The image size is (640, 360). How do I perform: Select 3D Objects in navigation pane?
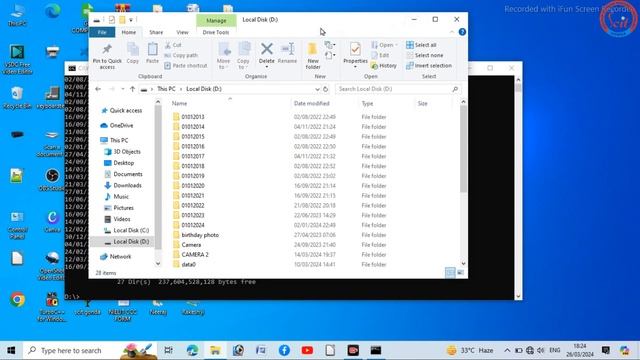pos(122,151)
